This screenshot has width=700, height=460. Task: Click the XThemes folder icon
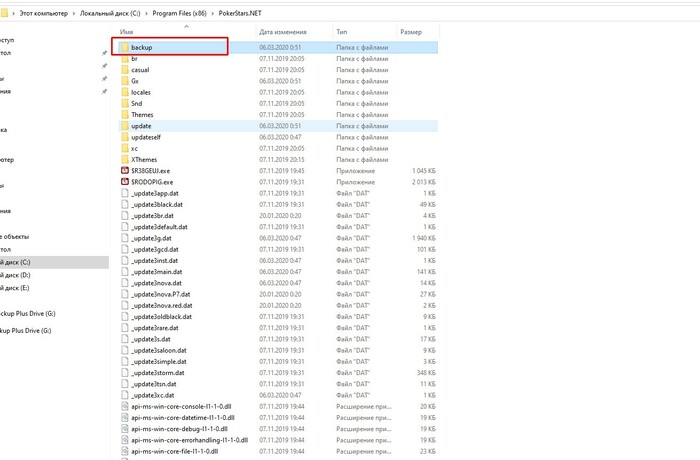[x=125, y=159]
